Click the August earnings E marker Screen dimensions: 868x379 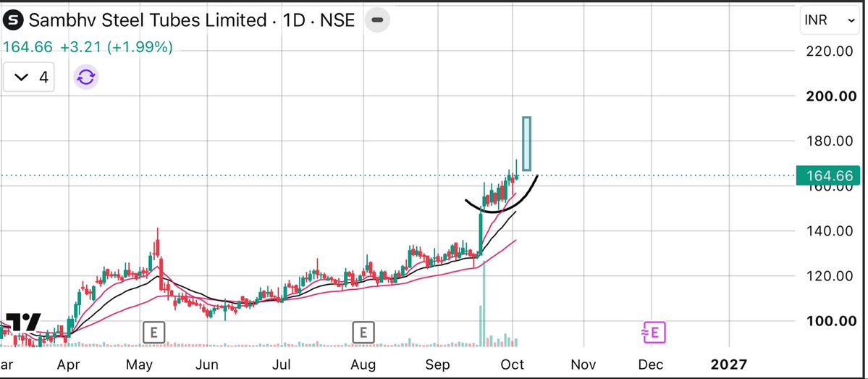(x=363, y=333)
